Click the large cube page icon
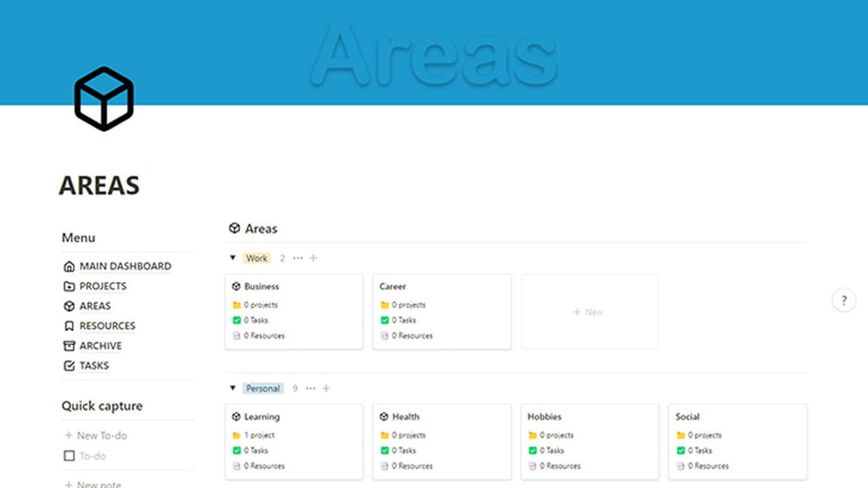The height and width of the screenshot is (488, 868). pos(104,99)
